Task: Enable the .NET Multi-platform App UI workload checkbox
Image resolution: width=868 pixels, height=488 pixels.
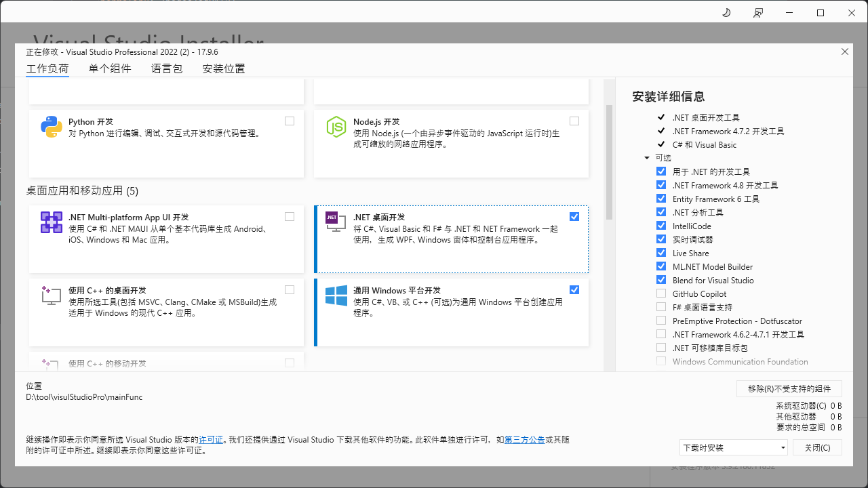Action: coord(290,216)
